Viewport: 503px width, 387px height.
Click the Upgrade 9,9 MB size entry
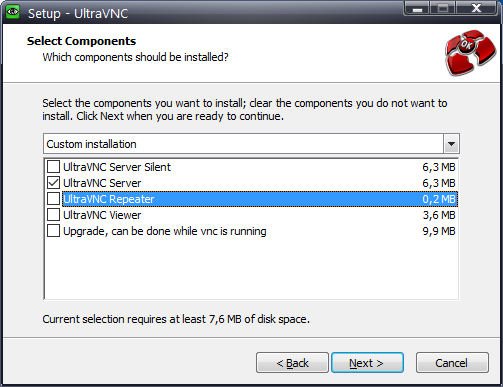439,231
